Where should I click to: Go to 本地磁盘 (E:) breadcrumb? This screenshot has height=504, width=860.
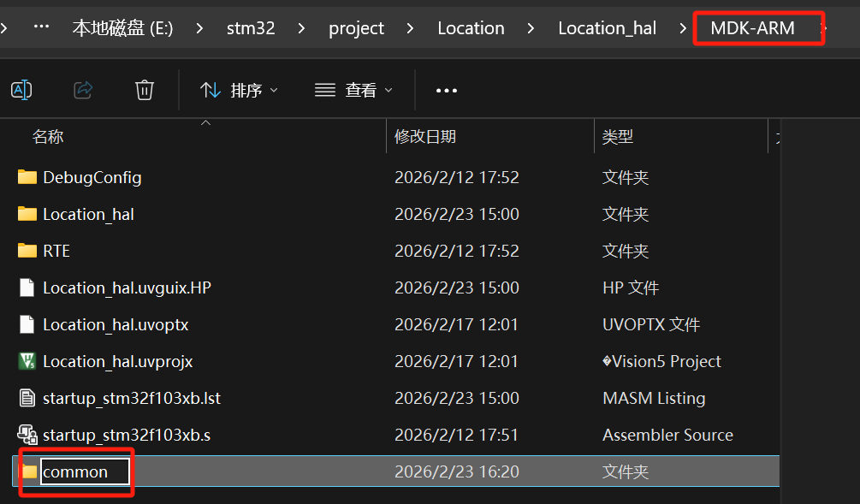click(123, 28)
